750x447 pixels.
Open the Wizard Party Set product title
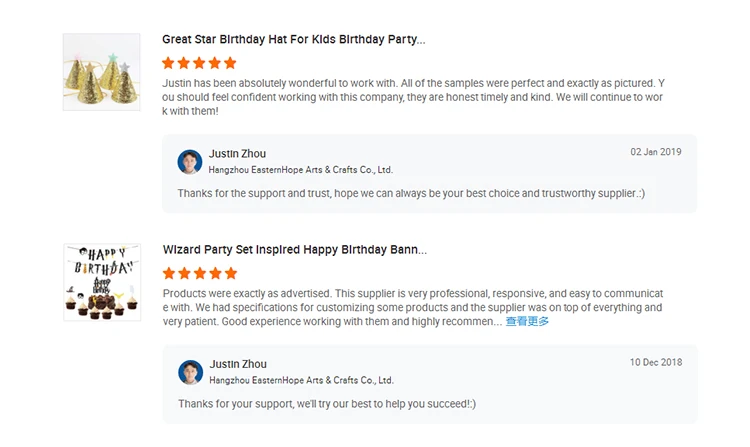point(294,250)
